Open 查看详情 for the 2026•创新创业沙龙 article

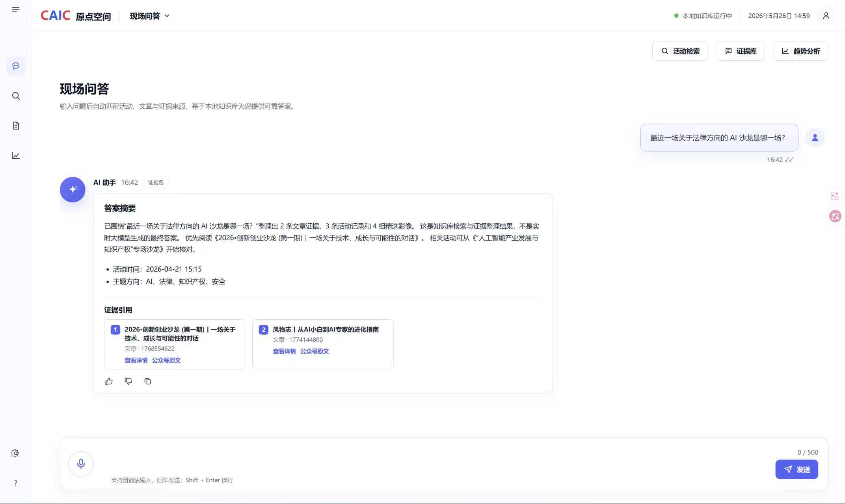136,360
